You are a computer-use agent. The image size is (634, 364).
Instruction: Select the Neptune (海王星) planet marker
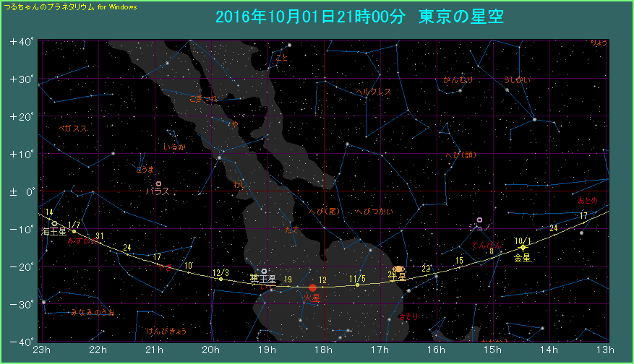coord(54,223)
